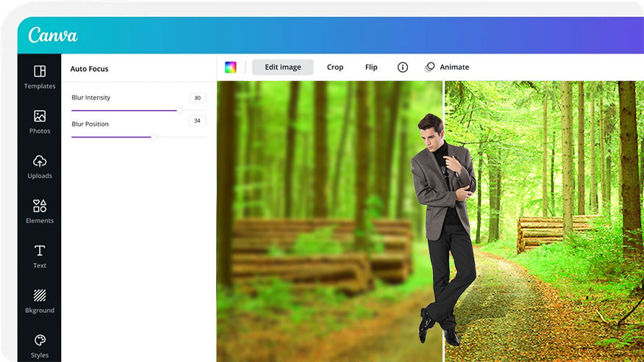Select the Crop option
The image size is (644, 362).
(334, 67)
